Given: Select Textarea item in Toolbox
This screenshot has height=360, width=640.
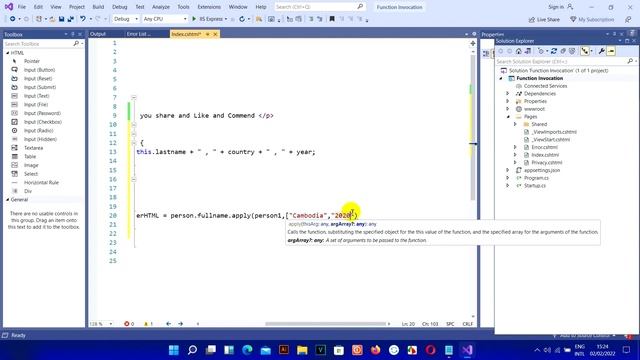Looking at the screenshot, I should point(33,148).
